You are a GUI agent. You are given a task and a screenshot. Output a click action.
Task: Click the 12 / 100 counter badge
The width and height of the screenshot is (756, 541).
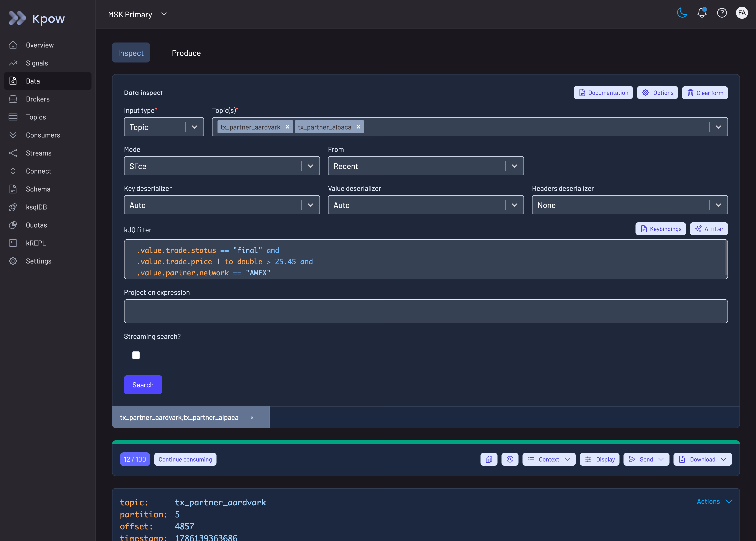pos(135,459)
